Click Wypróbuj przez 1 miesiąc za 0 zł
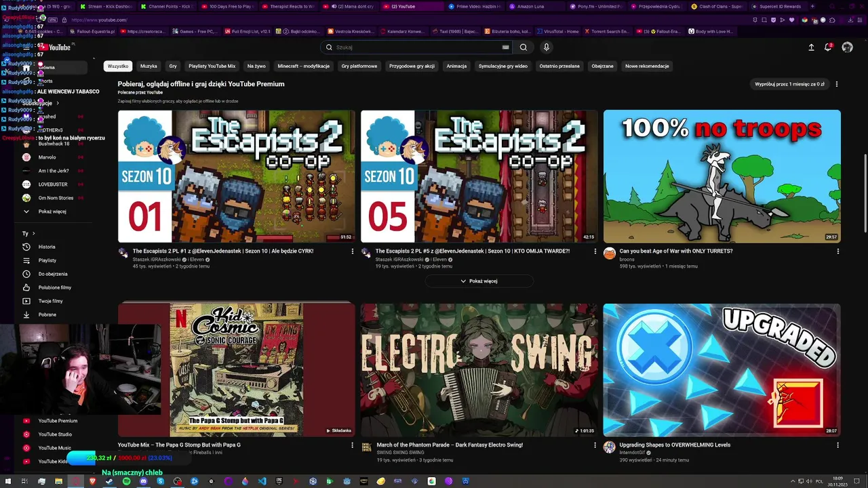 pyautogui.click(x=789, y=84)
